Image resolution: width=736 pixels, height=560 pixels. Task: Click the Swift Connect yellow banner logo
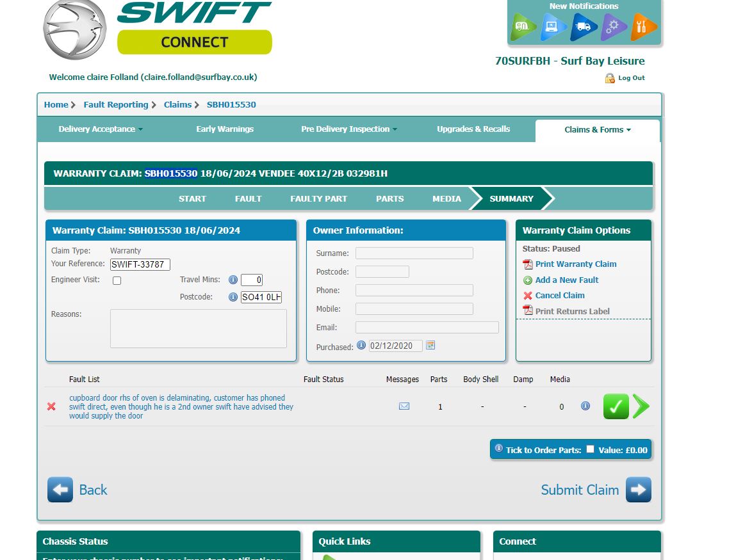coord(194,42)
